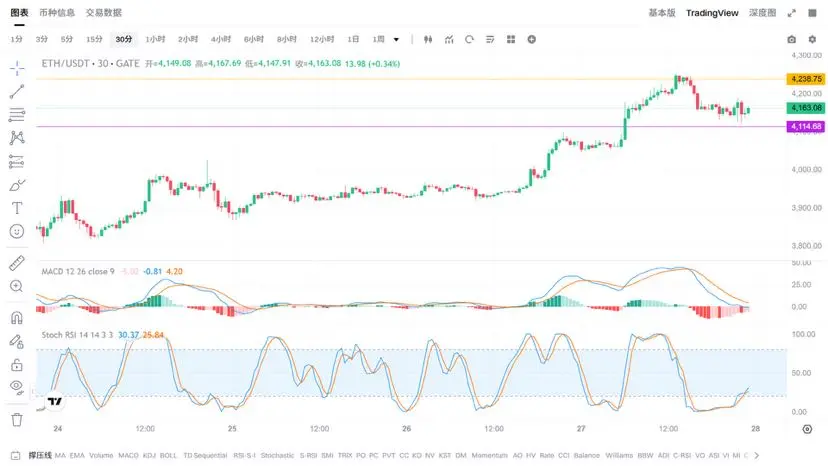The height and width of the screenshot is (466, 828).
Task: Toggle the KDJ indicator
Action: (x=149, y=455)
